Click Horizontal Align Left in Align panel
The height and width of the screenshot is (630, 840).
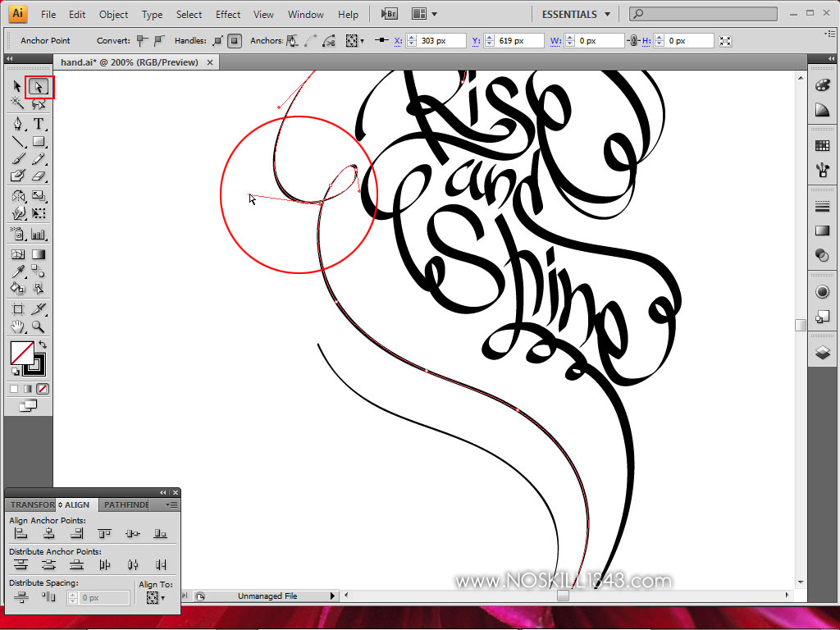[21, 533]
